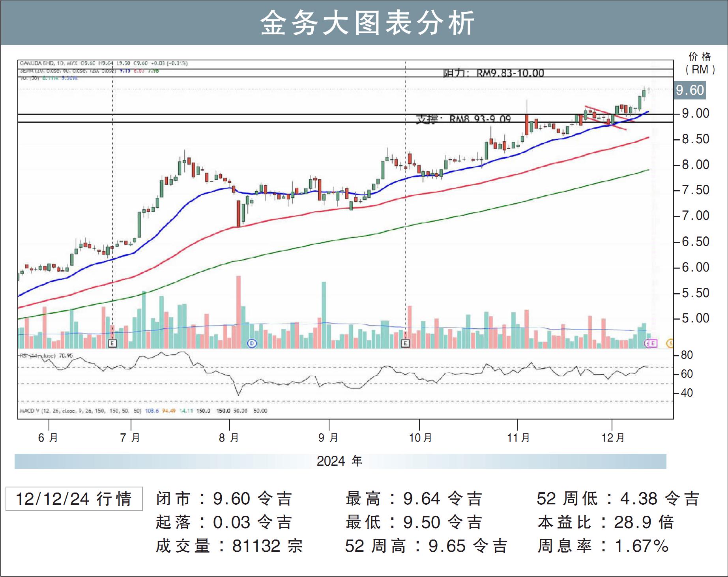Click the 7.00 price axis label
This screenshot has height=577, width=728.
coord(696,216)
